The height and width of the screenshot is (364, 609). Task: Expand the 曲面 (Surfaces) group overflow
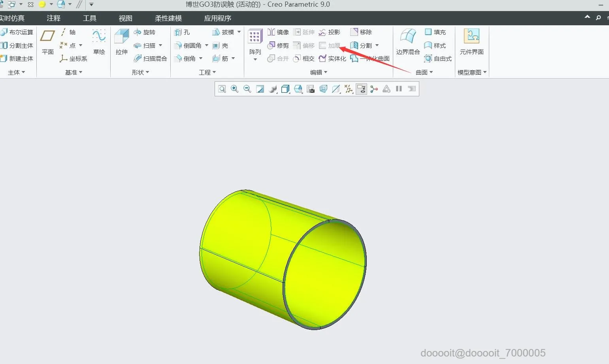point(424,72)
